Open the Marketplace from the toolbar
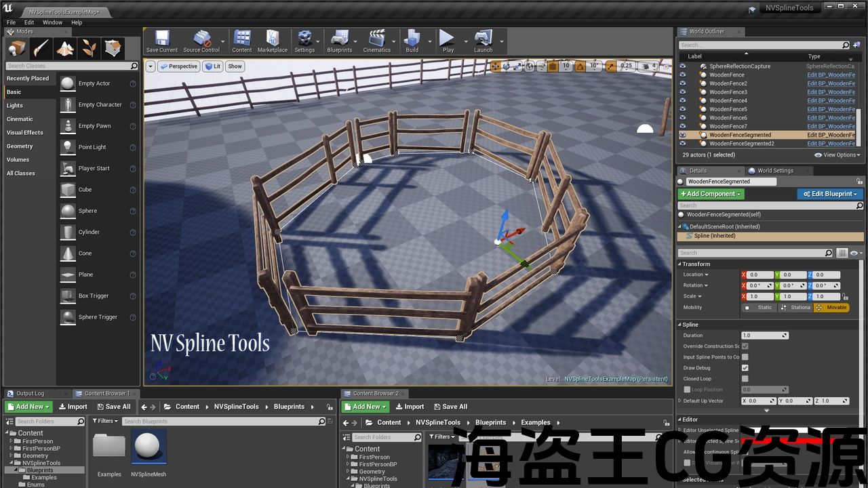 pyautogui.click(x=272, y=41)
